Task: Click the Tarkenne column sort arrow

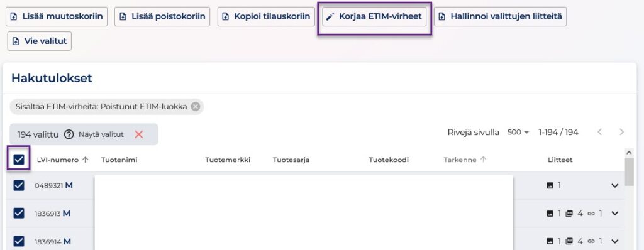Action: coord(484,160)
